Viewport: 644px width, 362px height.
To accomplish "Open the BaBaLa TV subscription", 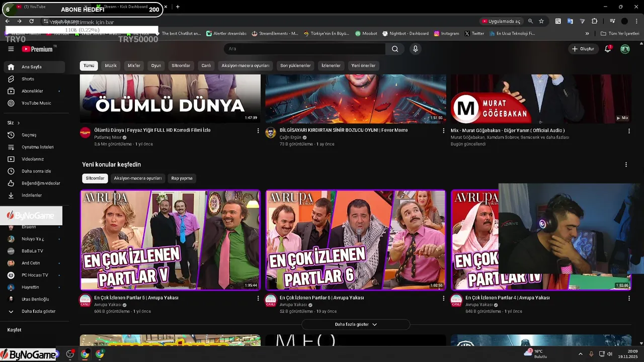I will coord(34,251).
